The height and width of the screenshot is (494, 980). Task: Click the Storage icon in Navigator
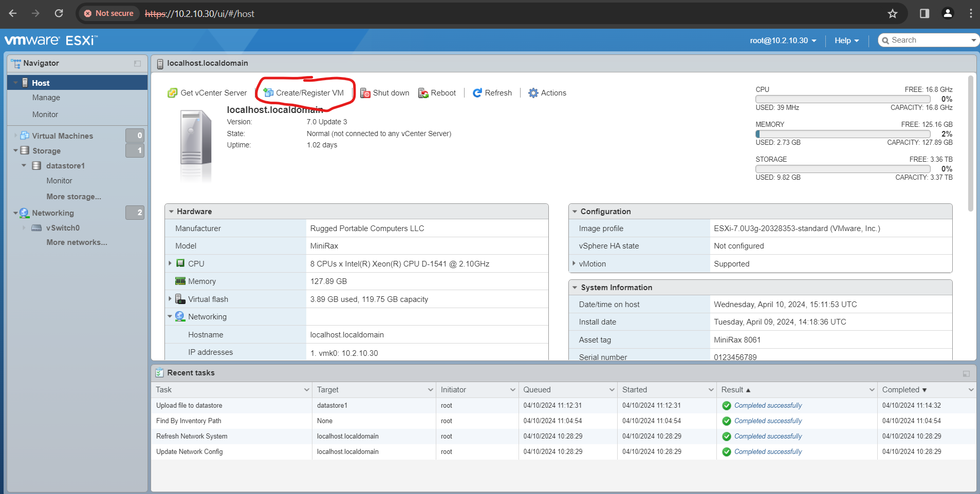[25, 150]
